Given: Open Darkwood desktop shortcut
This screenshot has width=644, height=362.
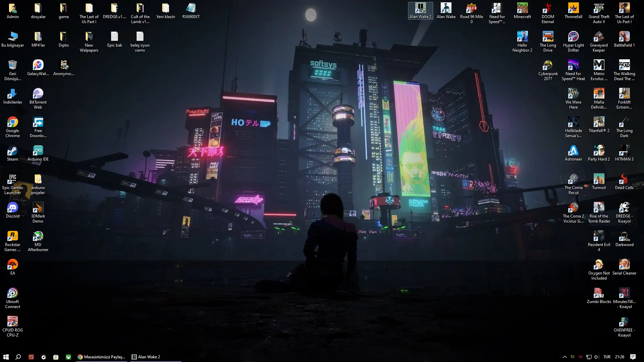Looking at the screenshot, I should [x=624, y=239].
